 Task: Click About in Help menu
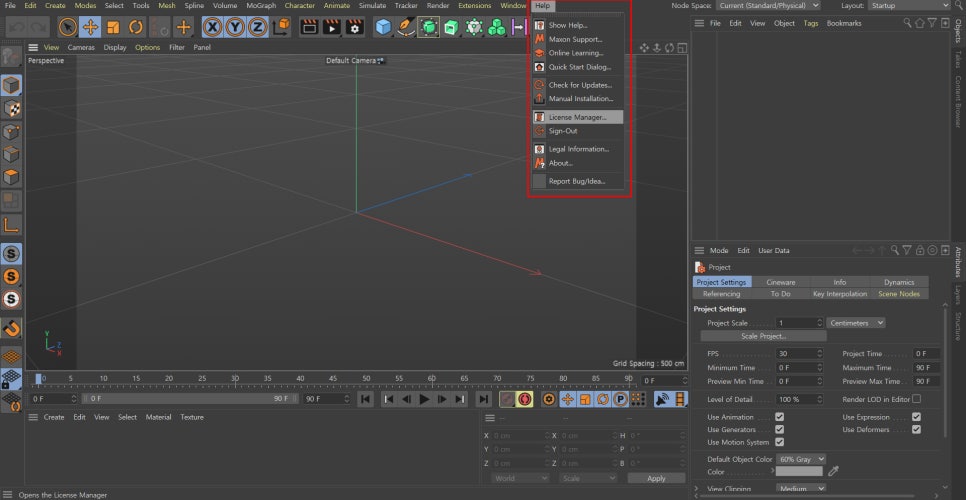click(x=578, y=163)
